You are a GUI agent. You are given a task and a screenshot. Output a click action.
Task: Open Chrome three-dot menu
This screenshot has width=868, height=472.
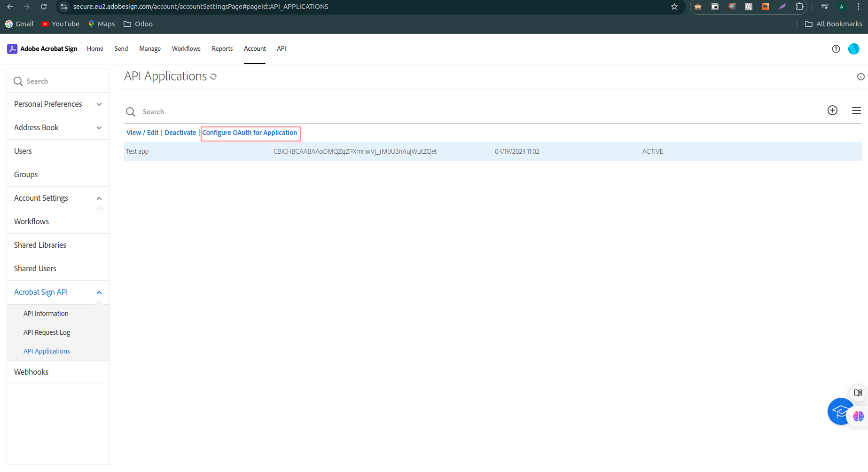[x=859, y=7]
